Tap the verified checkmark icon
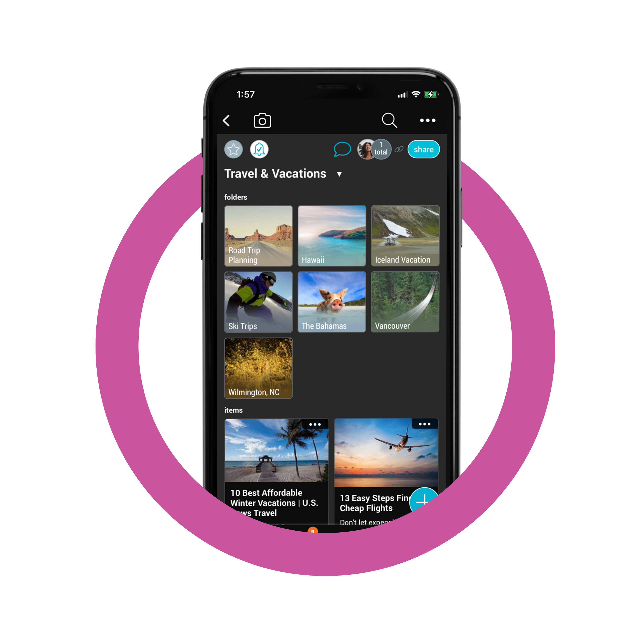This screenshot has width=644, height=644. point(258,149)
